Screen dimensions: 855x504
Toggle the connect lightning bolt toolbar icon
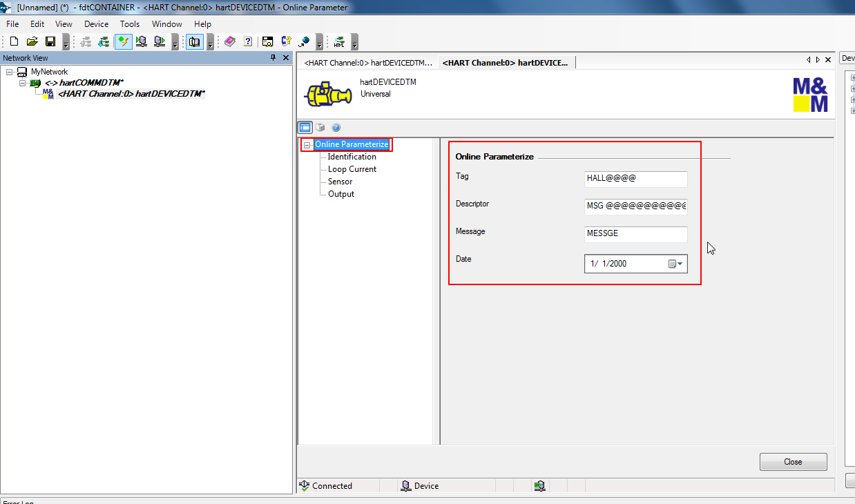123,41
